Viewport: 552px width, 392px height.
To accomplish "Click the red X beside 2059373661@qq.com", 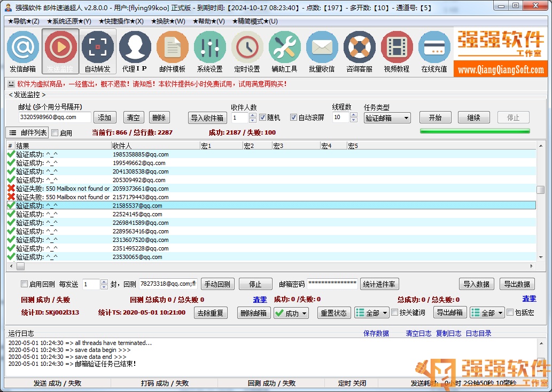I will tap(11, 189).
